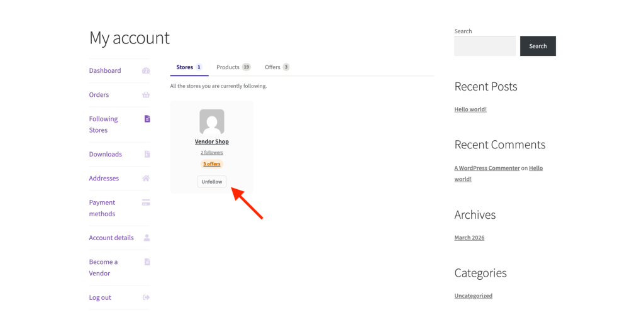Open Following Stores in sidebar
This screenshot has width=644, height=320.
click(104, 124)
